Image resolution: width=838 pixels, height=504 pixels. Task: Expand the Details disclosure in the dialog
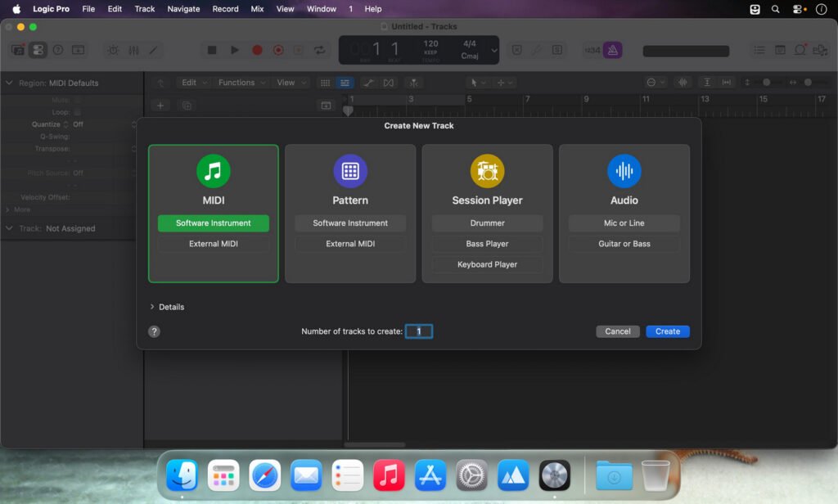pos(152,307)
